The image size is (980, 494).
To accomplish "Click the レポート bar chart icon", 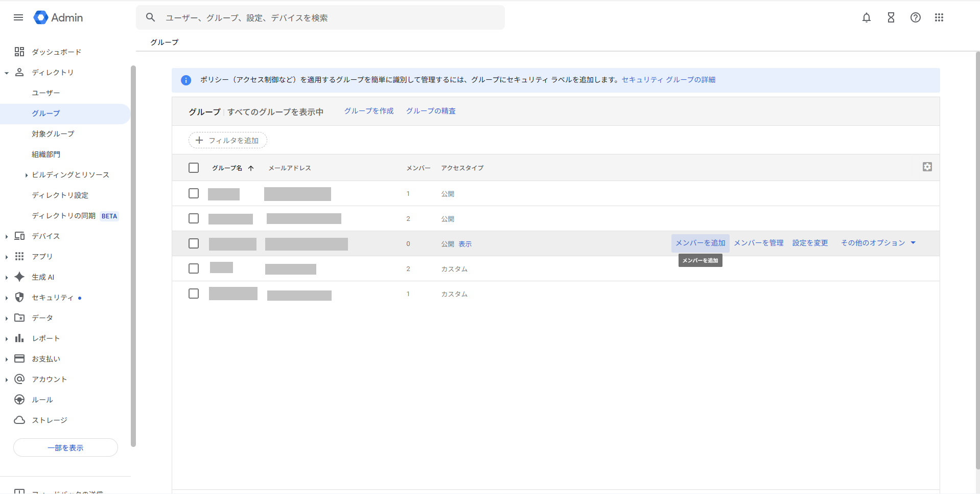I will click(x=19, y=338).
